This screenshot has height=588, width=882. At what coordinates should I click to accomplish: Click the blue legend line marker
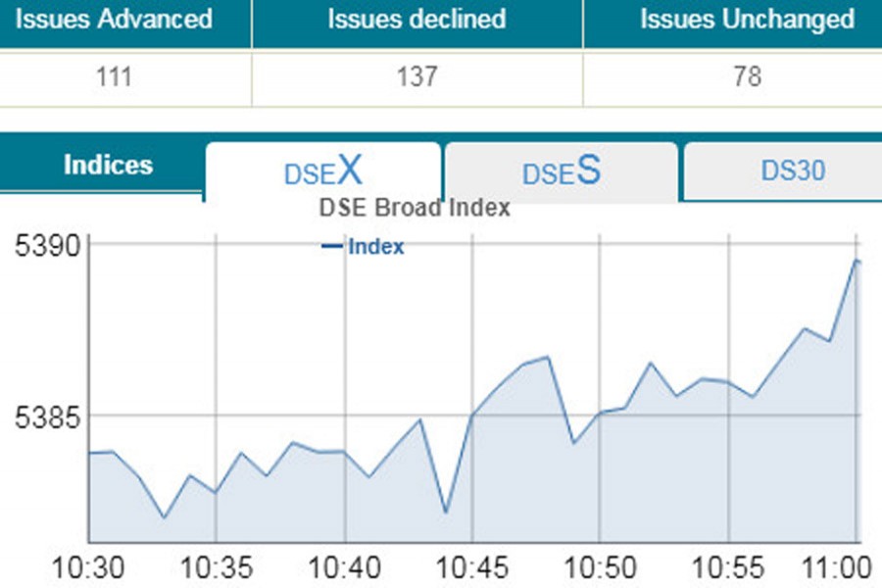point(332,247)
